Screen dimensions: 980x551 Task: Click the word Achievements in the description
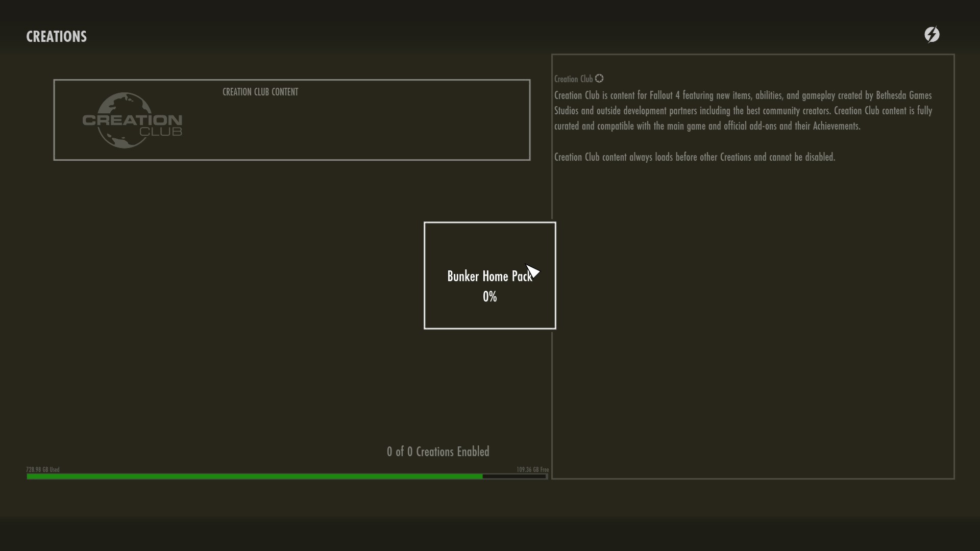[x=836, y=126]
